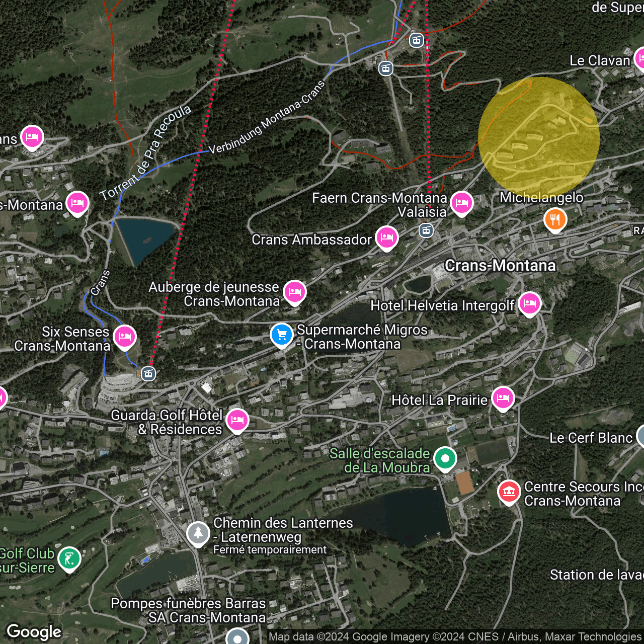Image resolution: width=644 pixels, height=644 pixels.
Task: Open the Hotel Helvetia Intergolf pin
Action: (529, 303)
